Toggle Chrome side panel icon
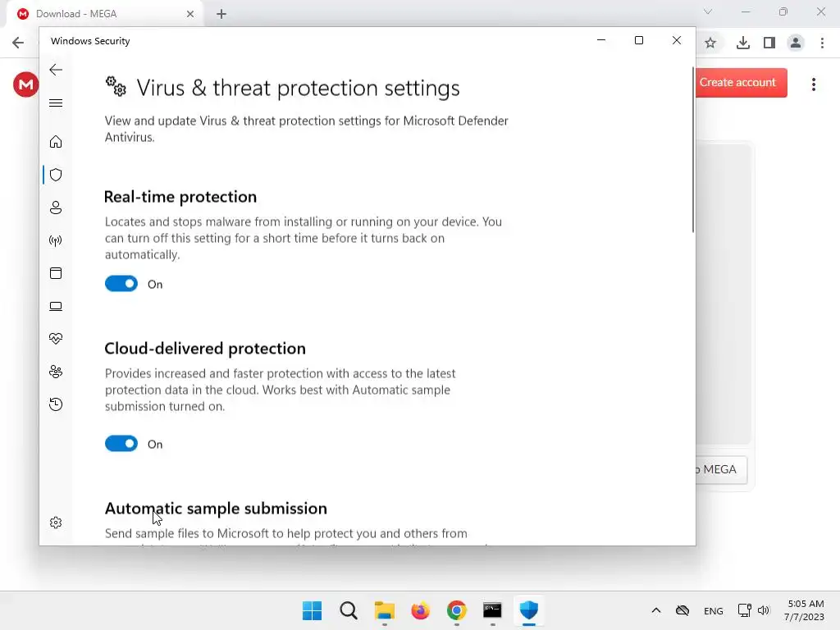The image size is (840, 630). click(x=769, y=43)
